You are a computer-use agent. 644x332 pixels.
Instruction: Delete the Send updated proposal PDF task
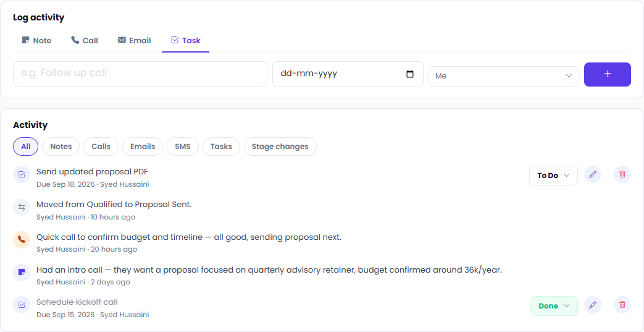622,174
